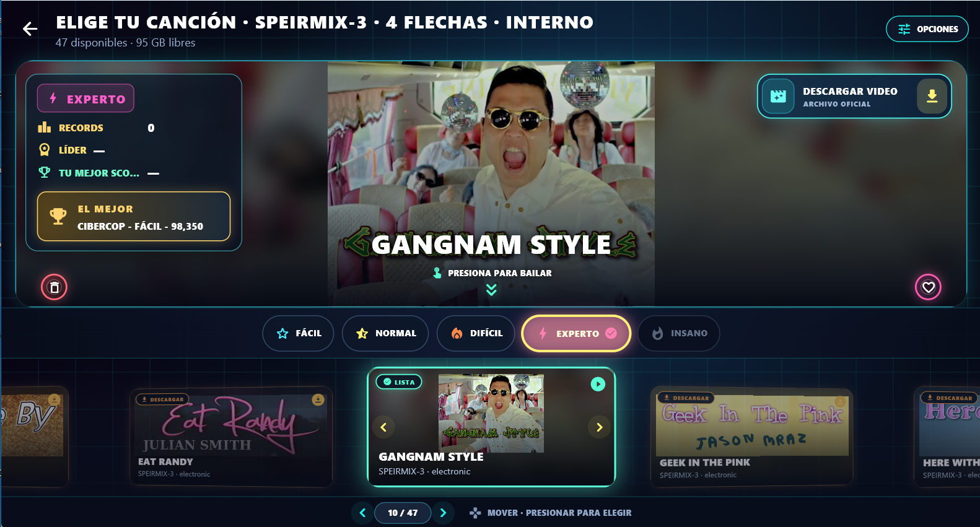Open the OPCIONES settings button
The width and height of the screenshot is (980, 527).
pyautogui.click(x=927, y=29)
